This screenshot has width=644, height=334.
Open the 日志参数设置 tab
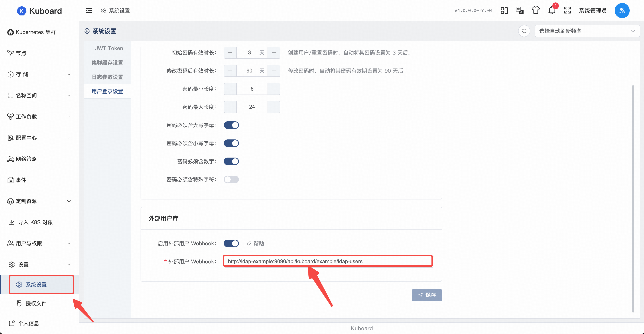click(107, 77)
